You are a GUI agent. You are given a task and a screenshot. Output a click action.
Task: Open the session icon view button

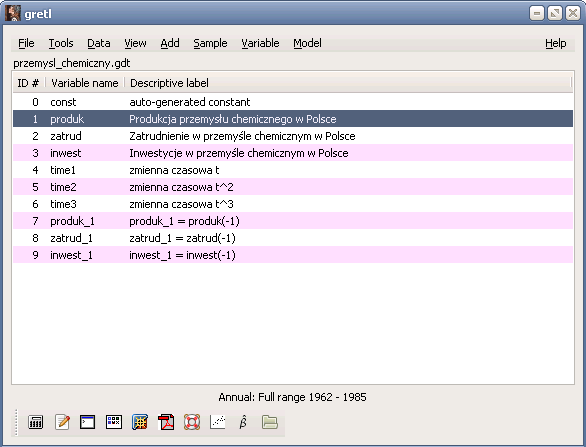[x=114, y=422]
